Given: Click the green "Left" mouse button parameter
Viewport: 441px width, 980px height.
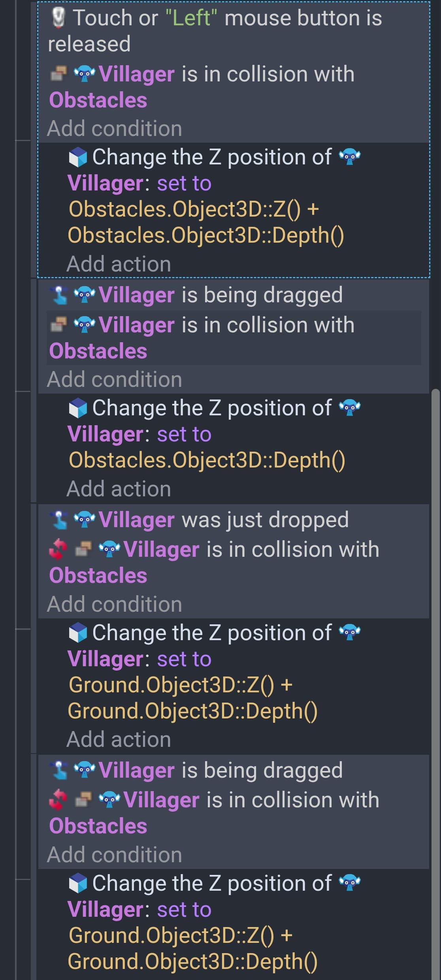Looking at the screenshot, I should point(192,18).
